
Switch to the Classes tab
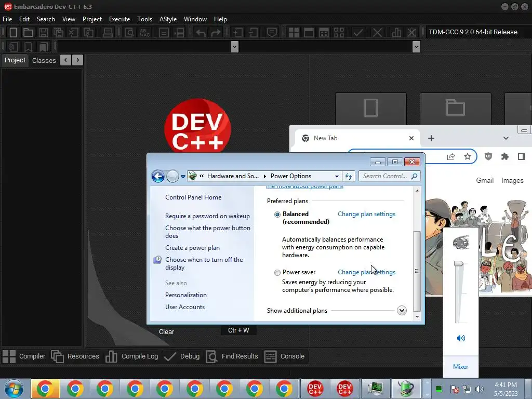click(44, 60)
